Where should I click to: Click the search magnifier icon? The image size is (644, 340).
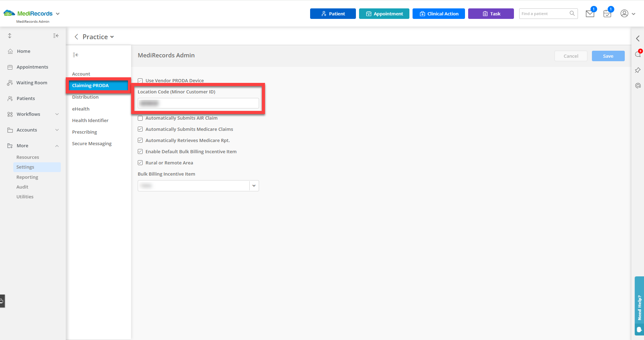[572, 13]
